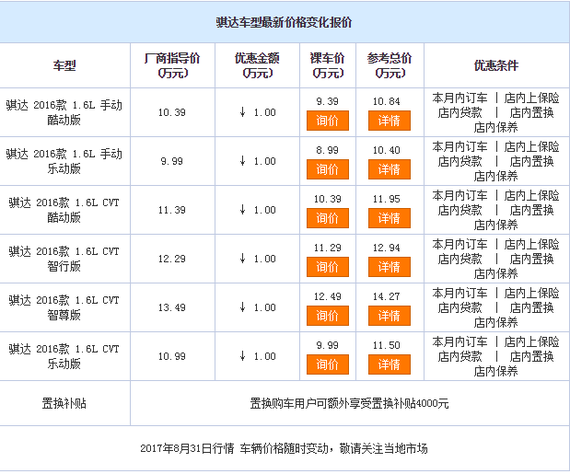The width and height of the screenshot is (570, 474).
Task: Click the 优惠条件 column header
Action: pyautogui.click(x=496, y=66)
